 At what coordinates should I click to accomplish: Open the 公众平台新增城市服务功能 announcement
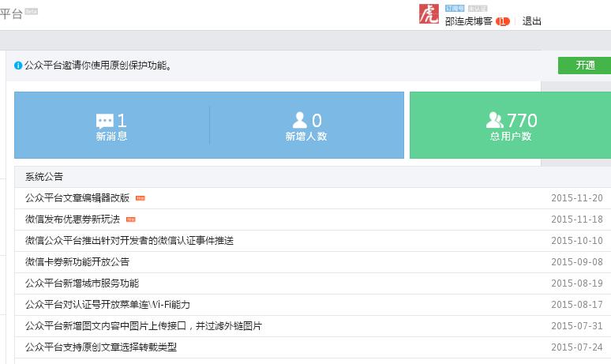point(81,283)
